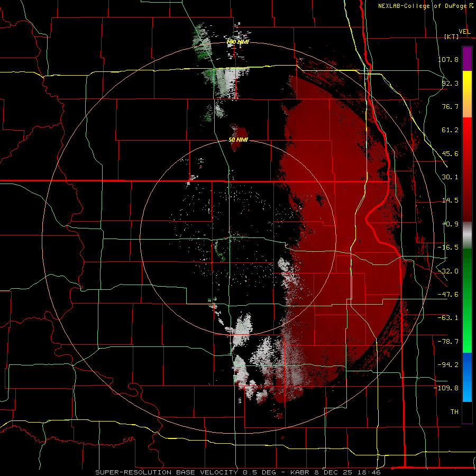Pick the blue segment of the color bar
The width and height of the screenshot is (476, 476).
tap(467, 377)
